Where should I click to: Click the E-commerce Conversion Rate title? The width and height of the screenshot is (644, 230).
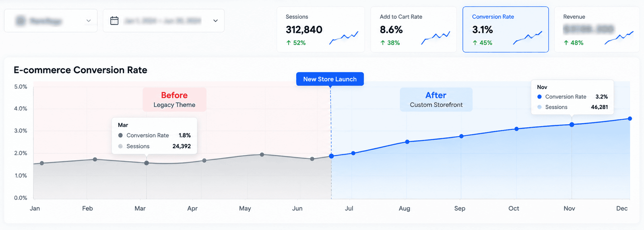(80, 70)
